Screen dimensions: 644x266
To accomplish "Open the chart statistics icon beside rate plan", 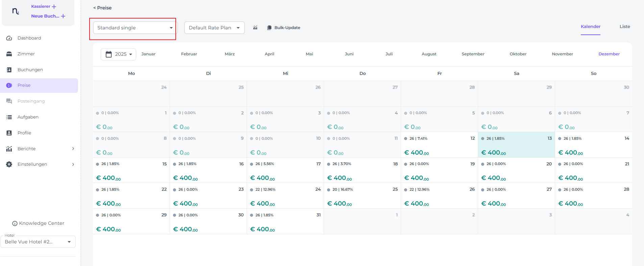I will click(255, 28).
